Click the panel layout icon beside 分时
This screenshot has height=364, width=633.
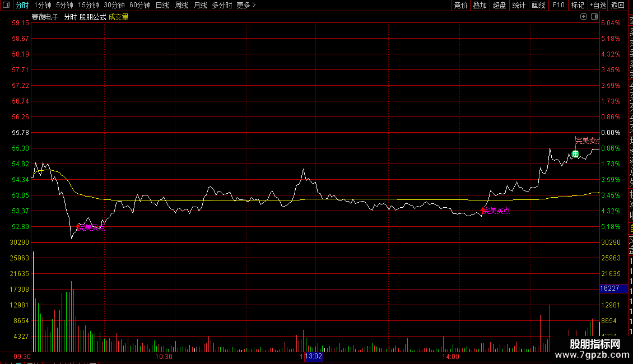click(6, 5)
